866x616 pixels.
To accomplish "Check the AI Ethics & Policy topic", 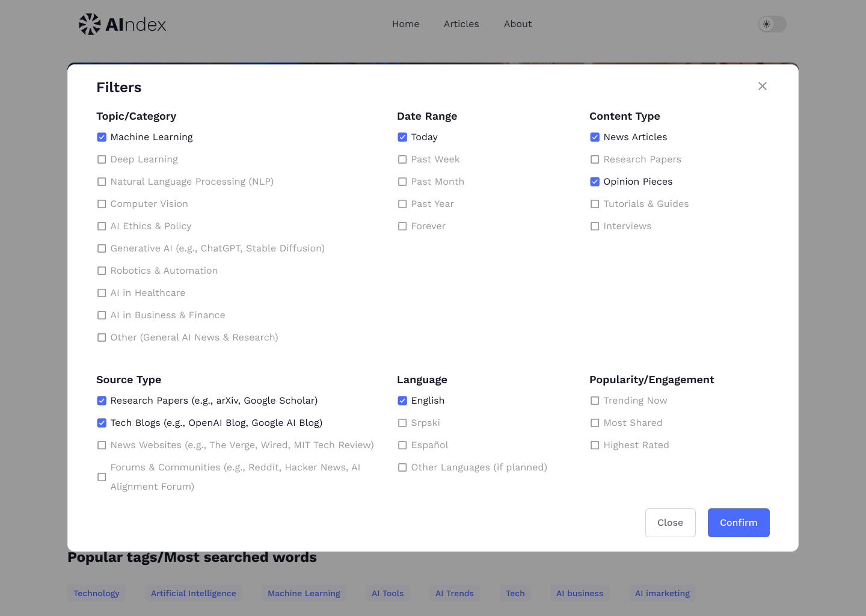I will (x=102, y=226).
